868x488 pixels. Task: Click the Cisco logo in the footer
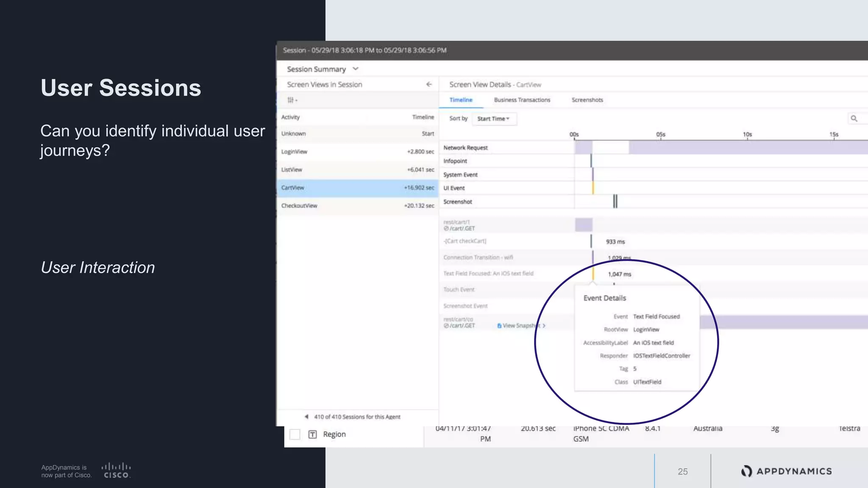[116, 470]
